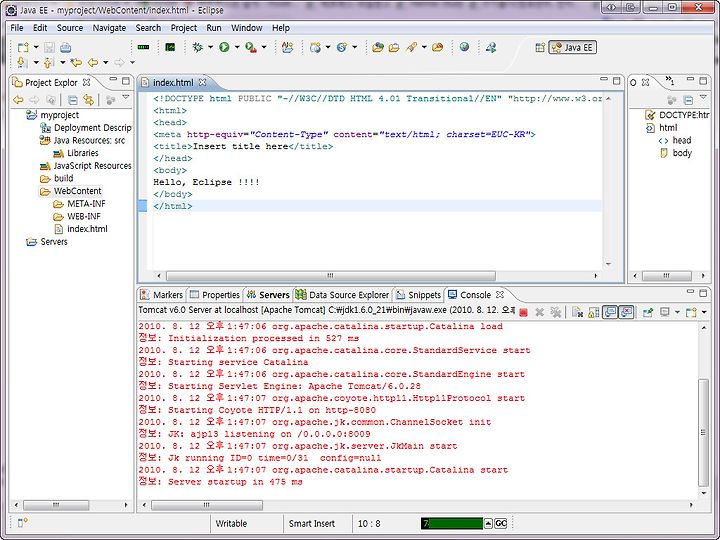The height and width of the screenshot is (540, 720).
Task: Click the Console horizontal scrollbar thumb
Action: [x=207, y=505]
